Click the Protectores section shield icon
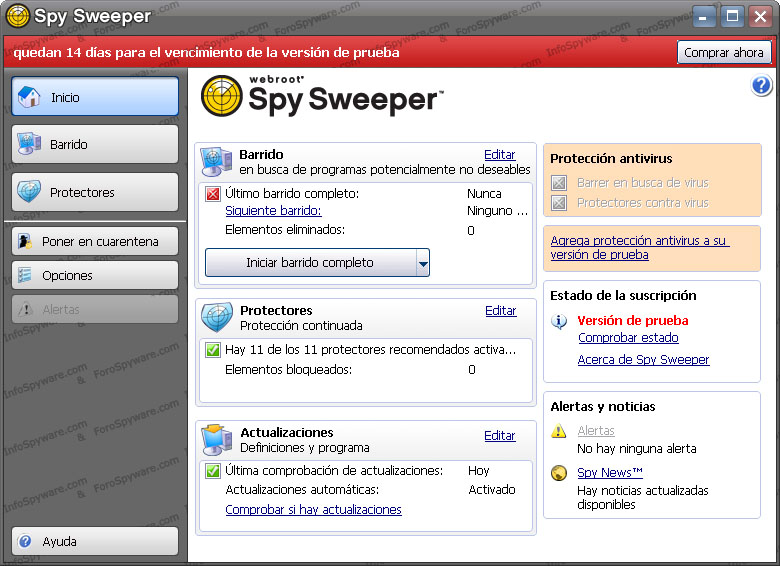The image size is (780, 566). point(217,317)
